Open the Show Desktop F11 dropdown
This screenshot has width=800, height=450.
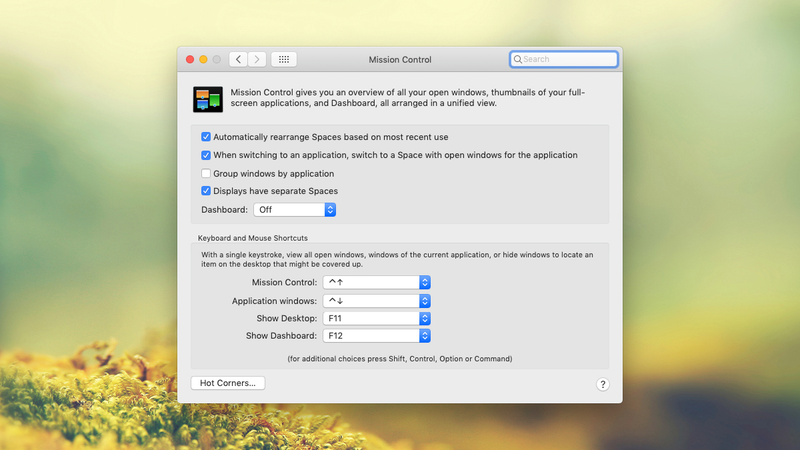pos(377,318)
